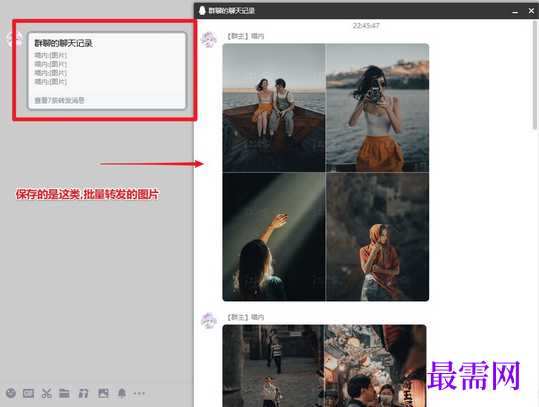This screenshot has width=539, height=407.
Task: Start screenshot capture with scissors icon
Action: pos(46,393)
